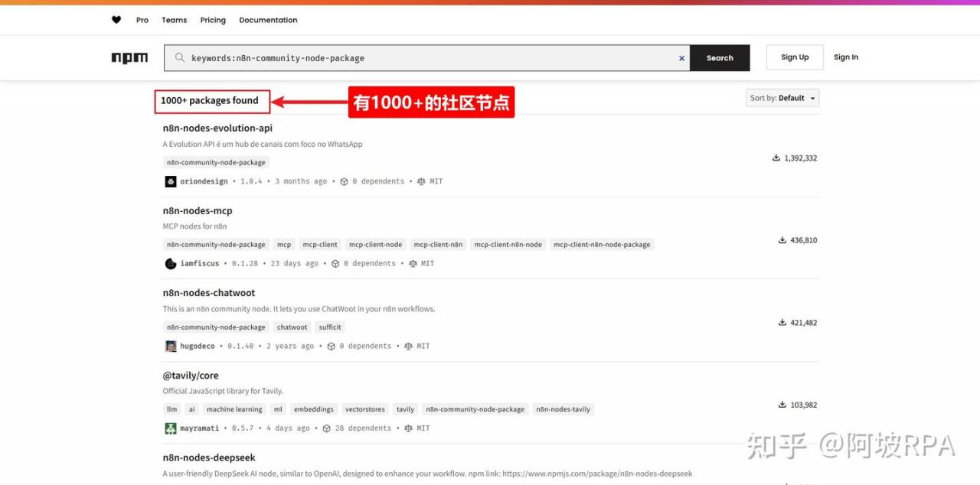The height and width of the screenshot is (485, 980).
Task: Click the npm heart icon
Action: [116, 20]
